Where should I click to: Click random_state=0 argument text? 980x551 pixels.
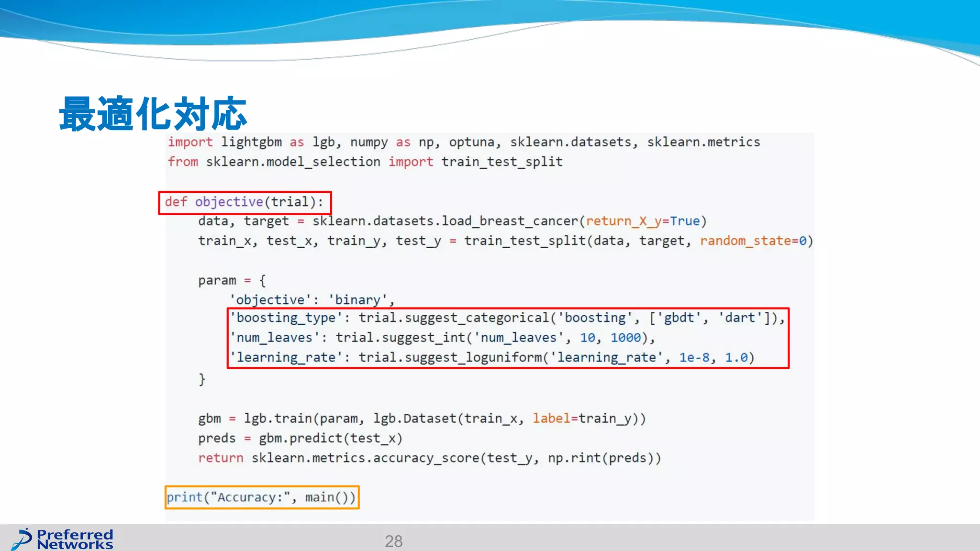tap(753, 241)
